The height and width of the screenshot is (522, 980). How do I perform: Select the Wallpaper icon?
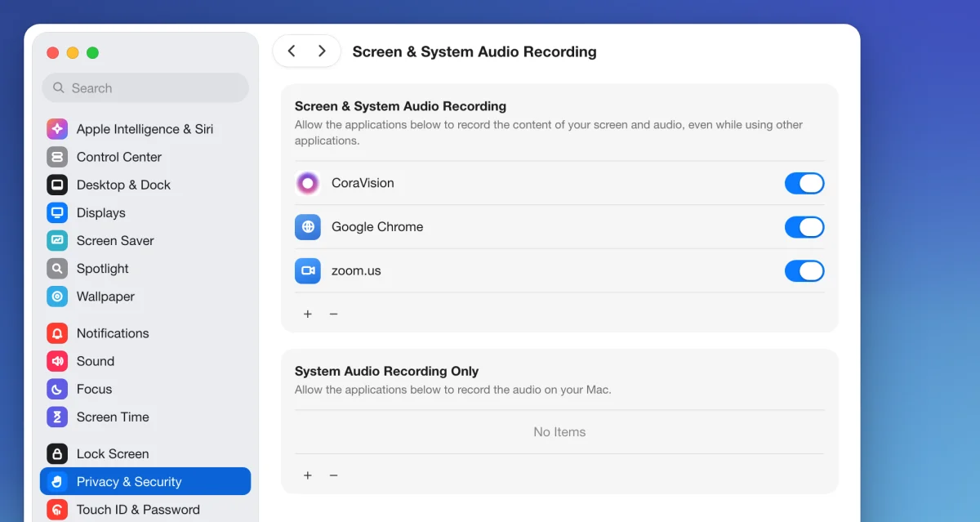click(x=57, y=297)
